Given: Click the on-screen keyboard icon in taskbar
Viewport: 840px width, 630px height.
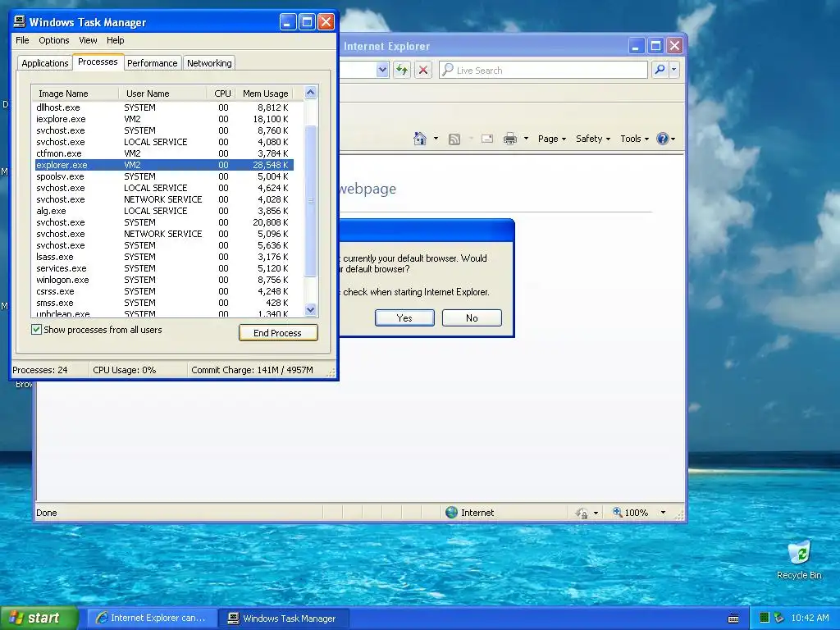Looking at the screenshot, I should point(733,619).
